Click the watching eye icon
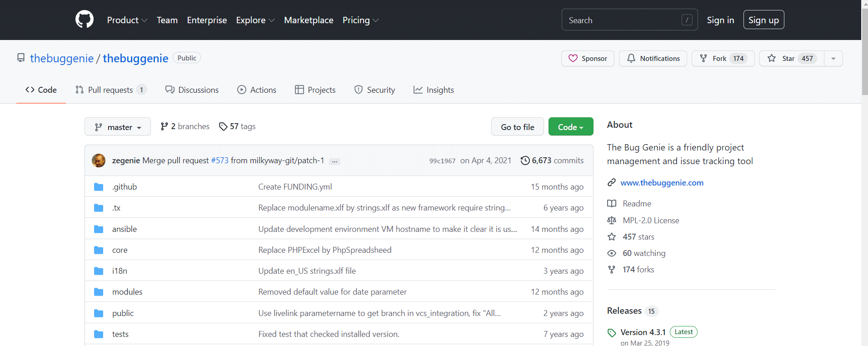Screen dimensions: 868x346 [x=612, y=253]
